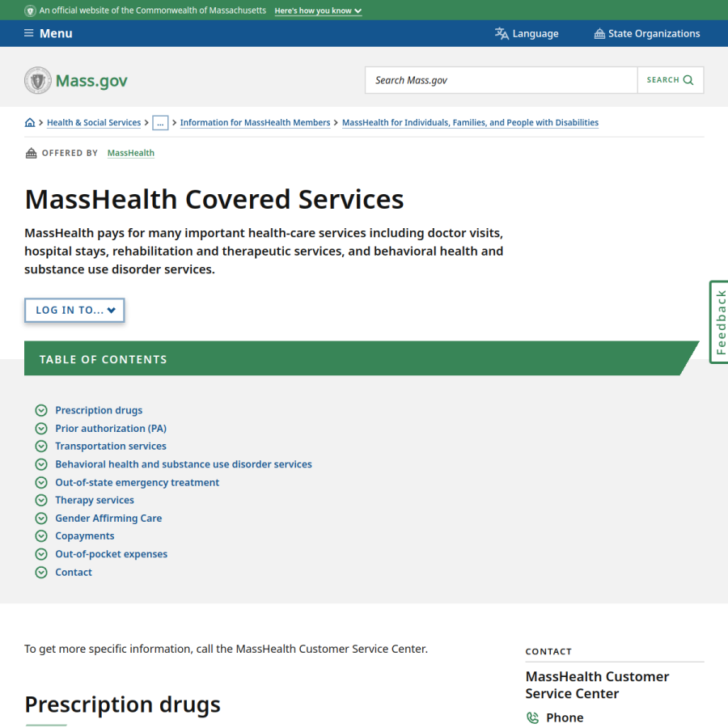This screenshot has height=728, width=728.
Task: Click circle arrow icon beside Prescription drugs
Action: 41,410
